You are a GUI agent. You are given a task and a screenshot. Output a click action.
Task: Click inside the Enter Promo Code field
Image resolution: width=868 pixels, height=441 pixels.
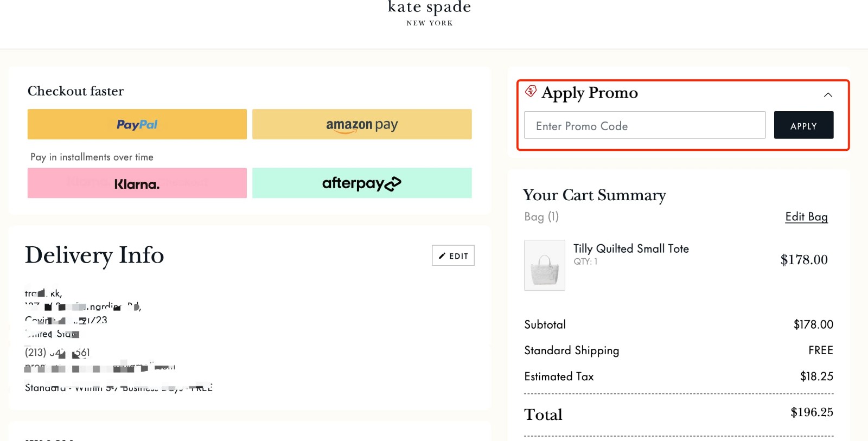click(644, 125)
